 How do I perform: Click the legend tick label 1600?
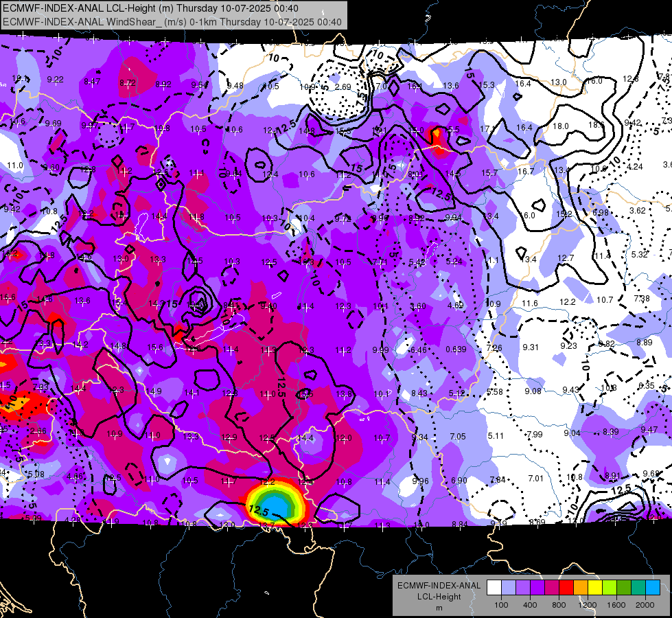616,605
